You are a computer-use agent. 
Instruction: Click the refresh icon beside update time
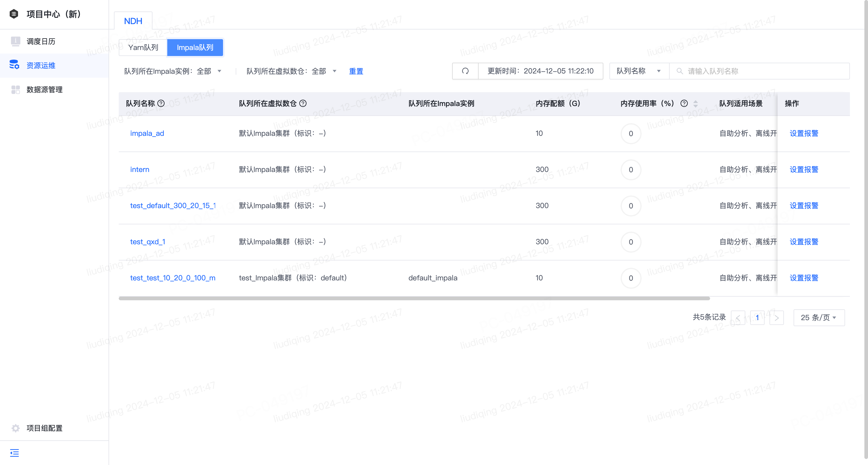465,71
